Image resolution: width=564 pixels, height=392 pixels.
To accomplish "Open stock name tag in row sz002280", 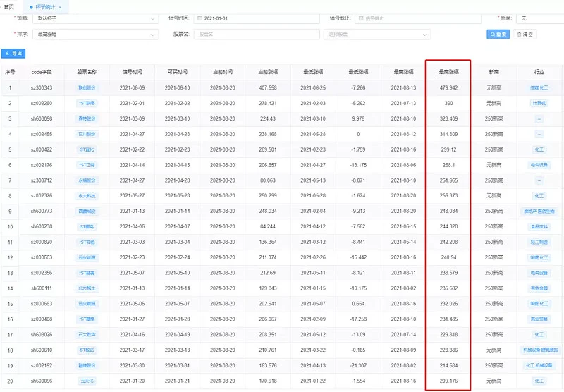I will [x=87, y=103].
